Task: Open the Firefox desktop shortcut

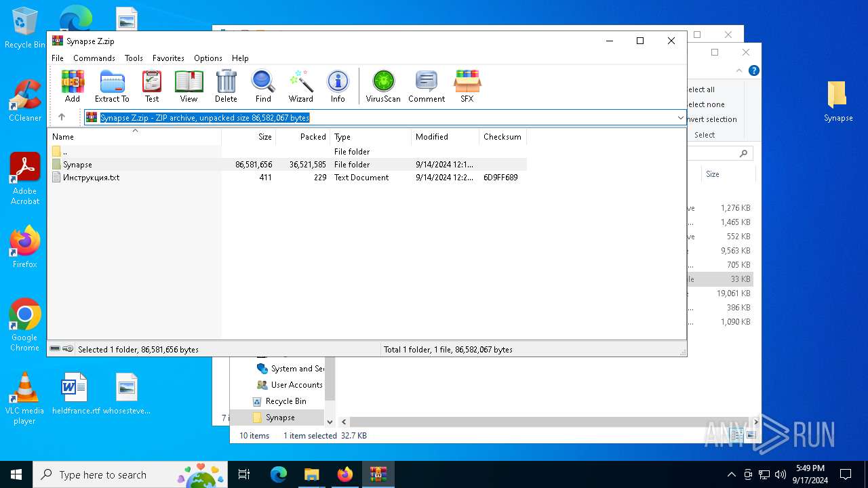Action: pos(25,247)
